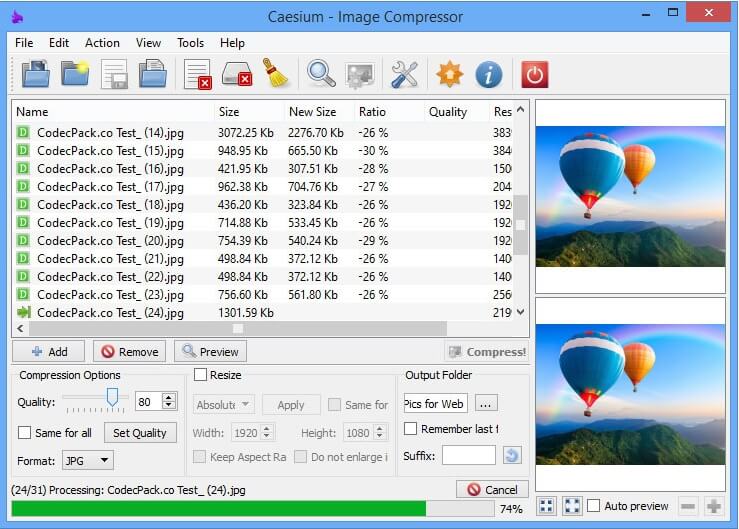Image resolution: width=739 pixels, height=529 pixels.
Task: Click the Save List toolbar icon
Action: point(114,74)
